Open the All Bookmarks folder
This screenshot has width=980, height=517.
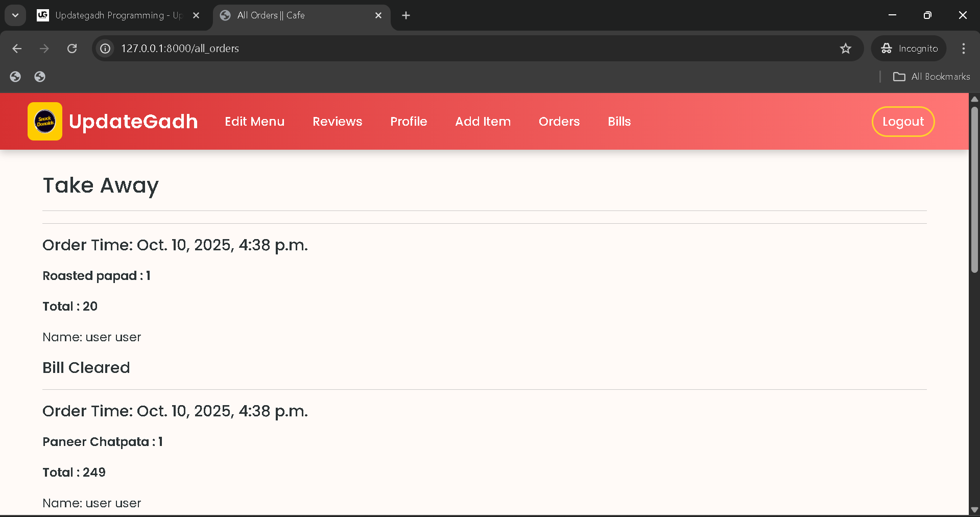click(x=931, y=77)
